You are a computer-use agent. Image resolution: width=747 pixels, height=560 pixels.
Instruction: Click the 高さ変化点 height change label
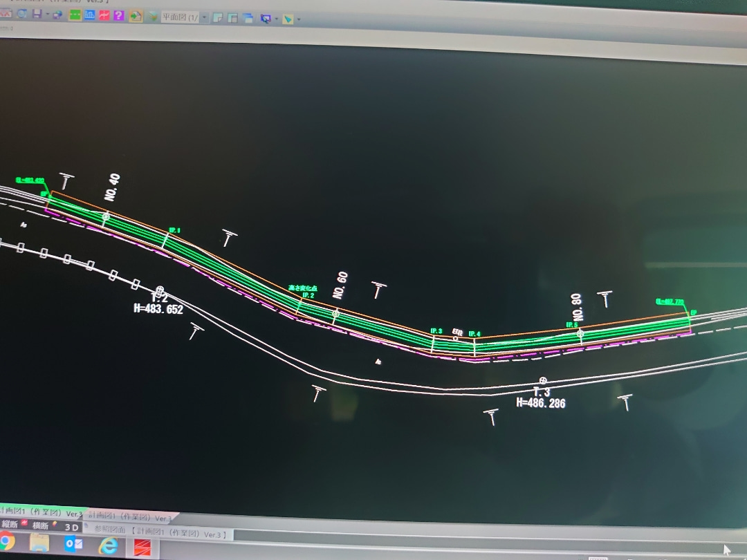[x=303, y=288]
